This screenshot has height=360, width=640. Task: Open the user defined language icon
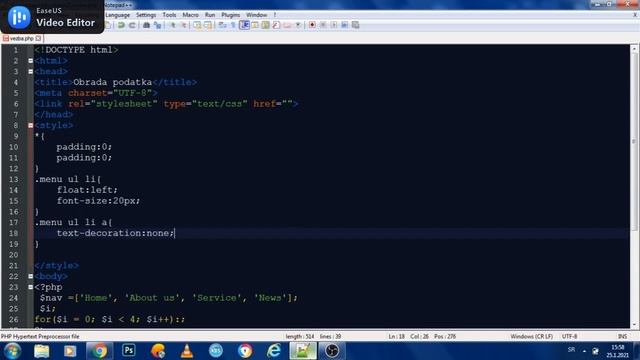click(255, 25)
